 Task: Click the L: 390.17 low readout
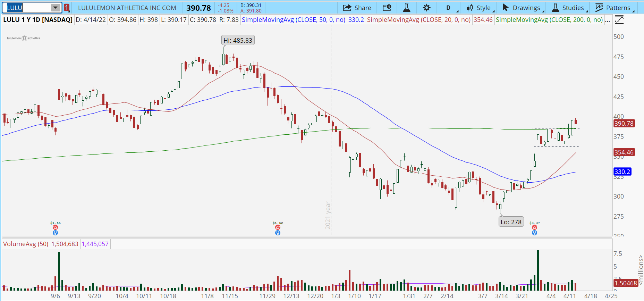[174, 20]
